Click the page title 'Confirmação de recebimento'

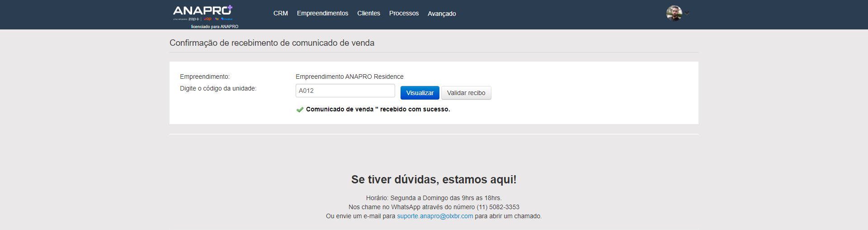click(272, 43)
